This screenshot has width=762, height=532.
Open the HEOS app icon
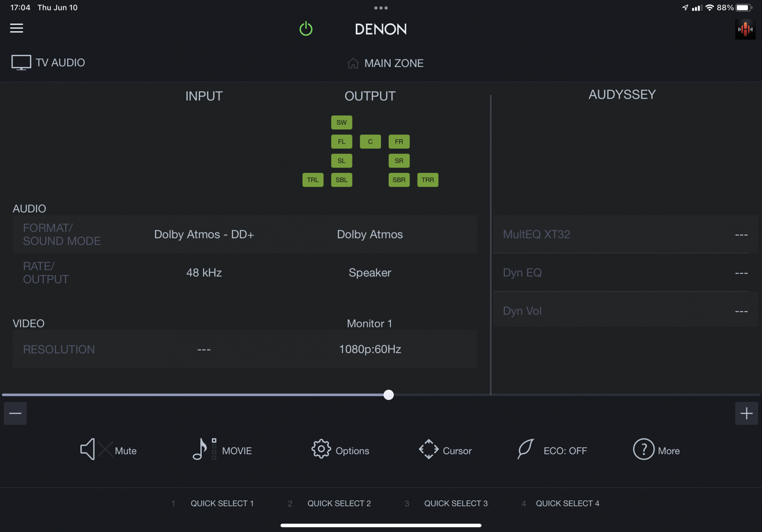(x=745, y=29)
